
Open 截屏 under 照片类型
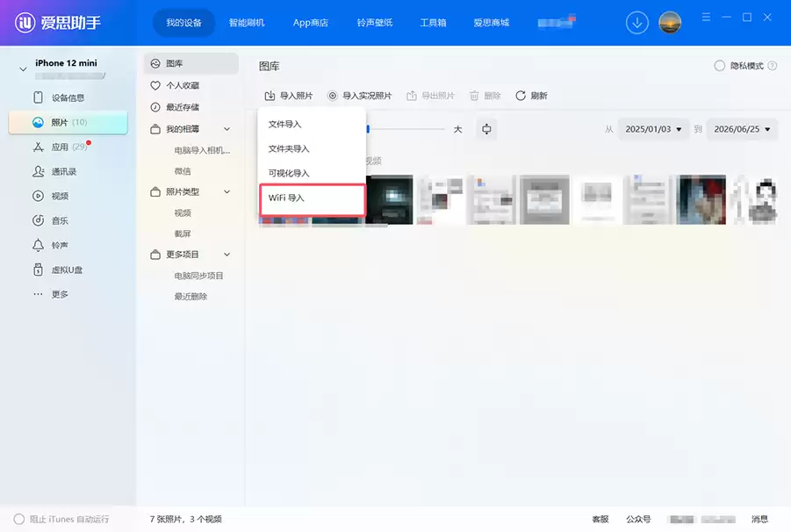183,234
